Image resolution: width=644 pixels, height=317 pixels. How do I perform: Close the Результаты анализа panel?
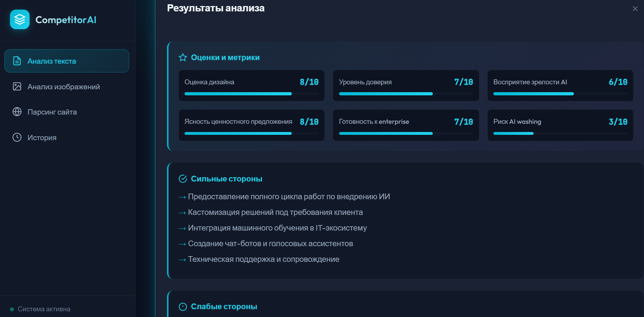tap(635, 9)
